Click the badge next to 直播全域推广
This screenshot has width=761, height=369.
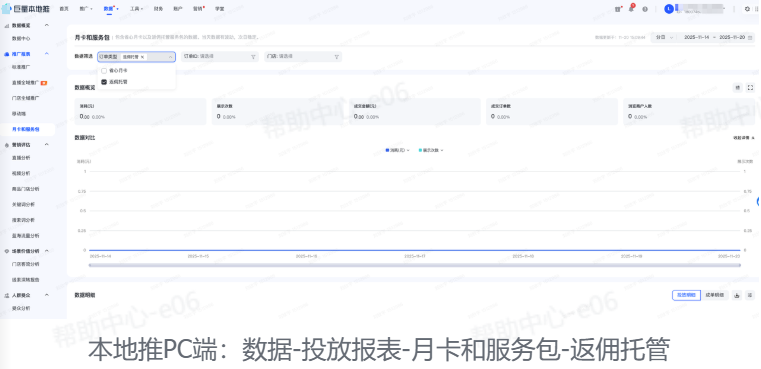pos(44,83)
